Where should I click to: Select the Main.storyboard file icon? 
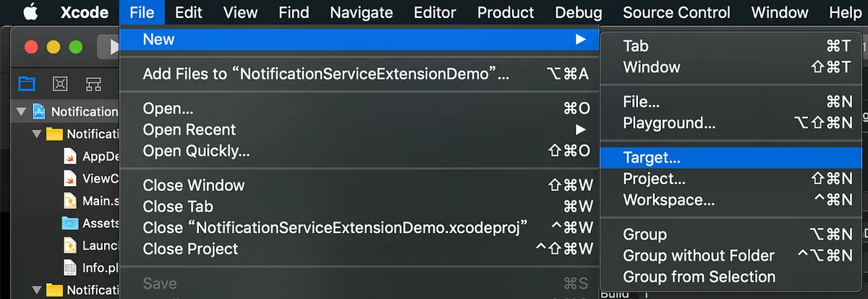[x=70, y=201]
